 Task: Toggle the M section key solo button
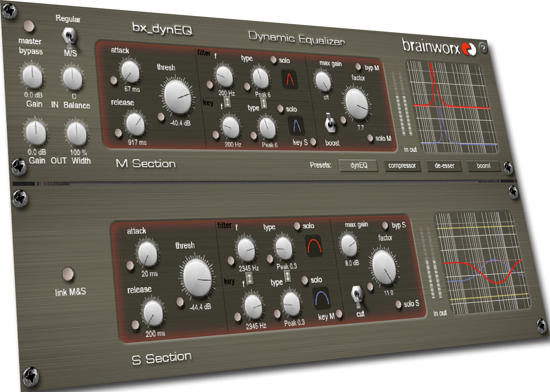point(280,109)
